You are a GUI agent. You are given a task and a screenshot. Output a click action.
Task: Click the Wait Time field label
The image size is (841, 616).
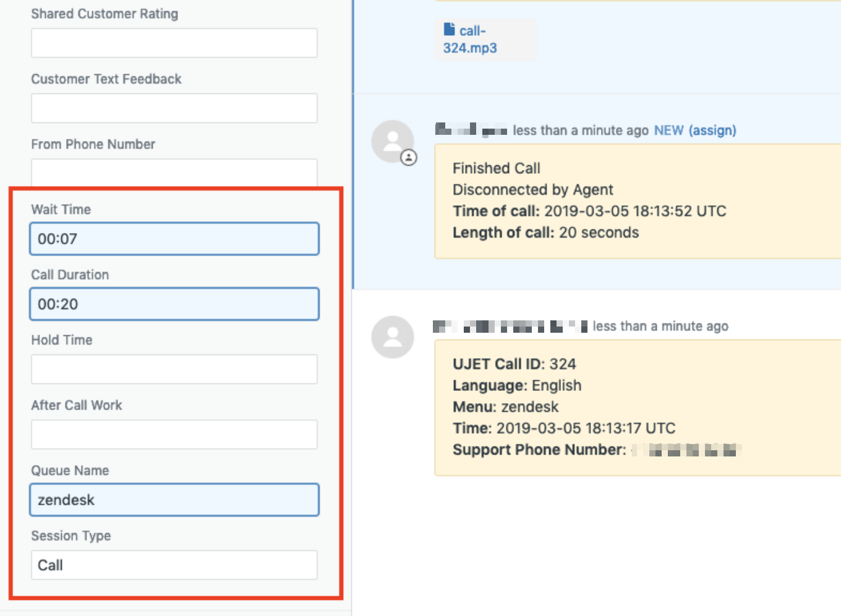click(x=61, y=209)
